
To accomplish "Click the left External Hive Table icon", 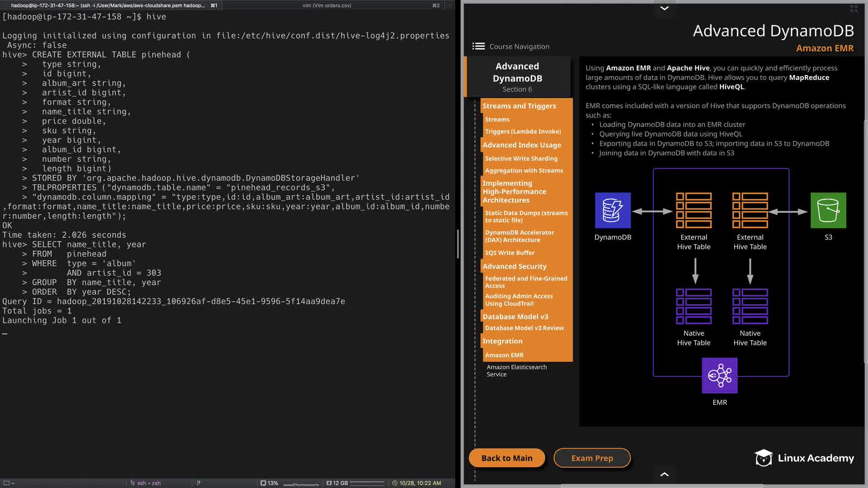I will (x=693, y=210).
